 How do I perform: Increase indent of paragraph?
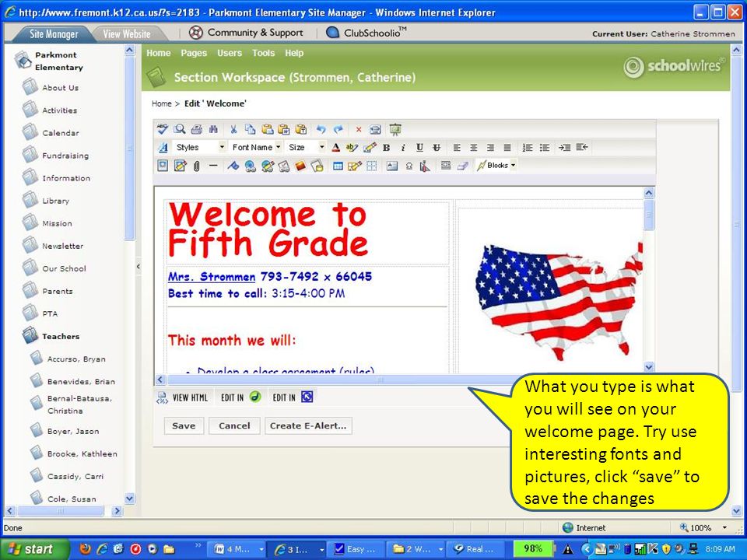(x=565, y=148)
